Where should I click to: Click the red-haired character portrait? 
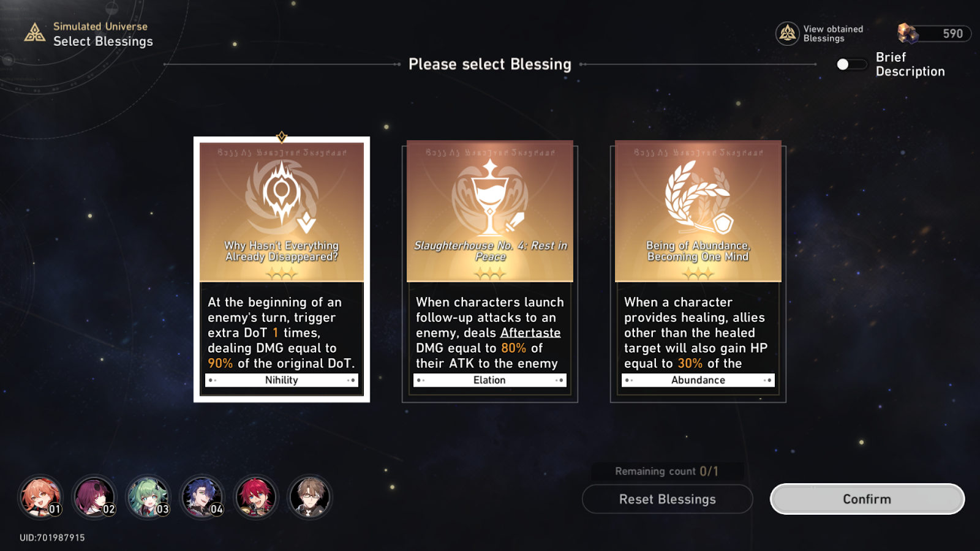pyautogui.click(x=256, y=497)
